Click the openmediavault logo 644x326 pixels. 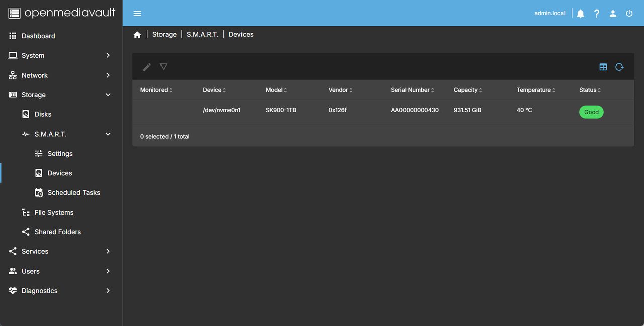(61, 13)
